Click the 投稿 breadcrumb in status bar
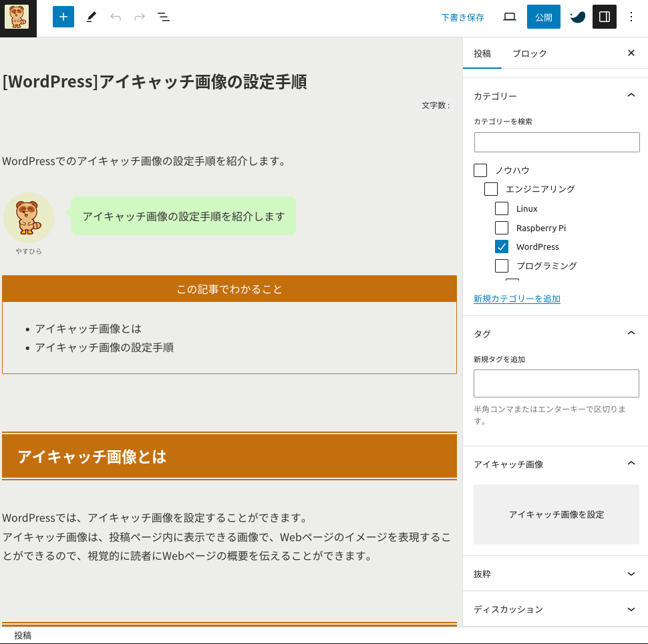Image resolution: width=648 pixels, height=644 pixels. tap(22, 635)
